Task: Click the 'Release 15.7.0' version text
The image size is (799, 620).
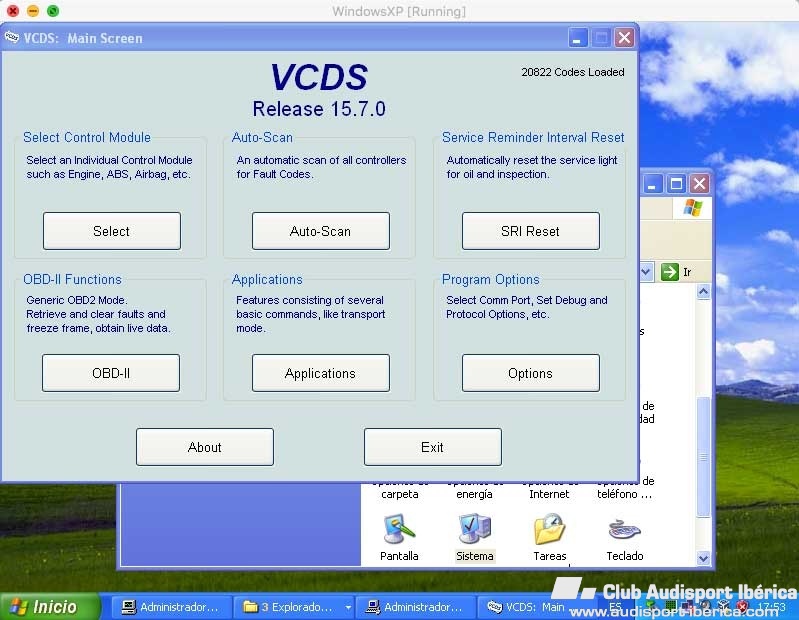Action: point(319,109)
